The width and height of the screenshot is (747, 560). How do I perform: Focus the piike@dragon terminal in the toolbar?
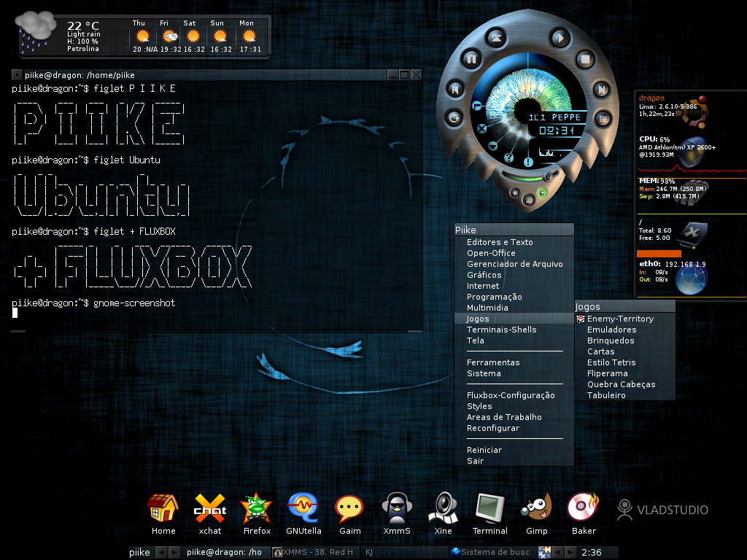pos(226,553)
